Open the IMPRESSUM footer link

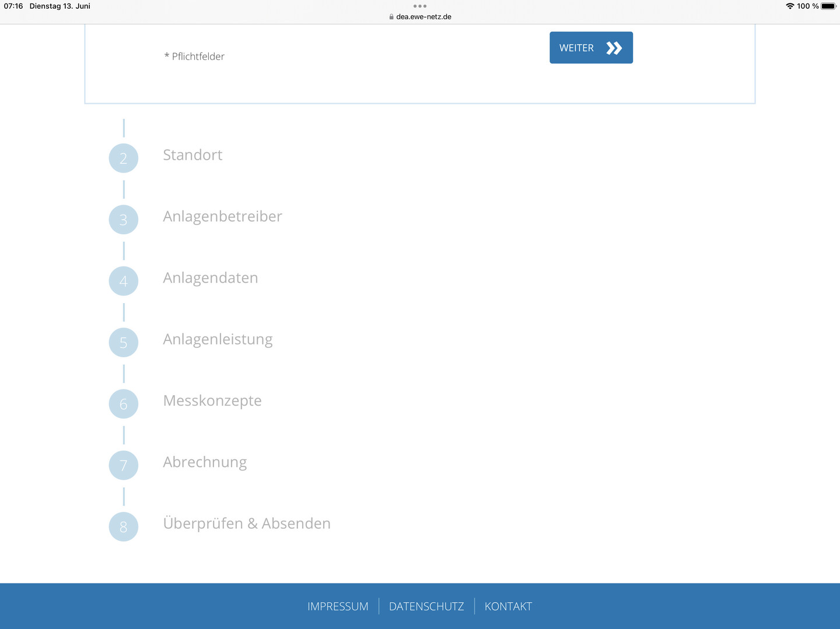338,606
